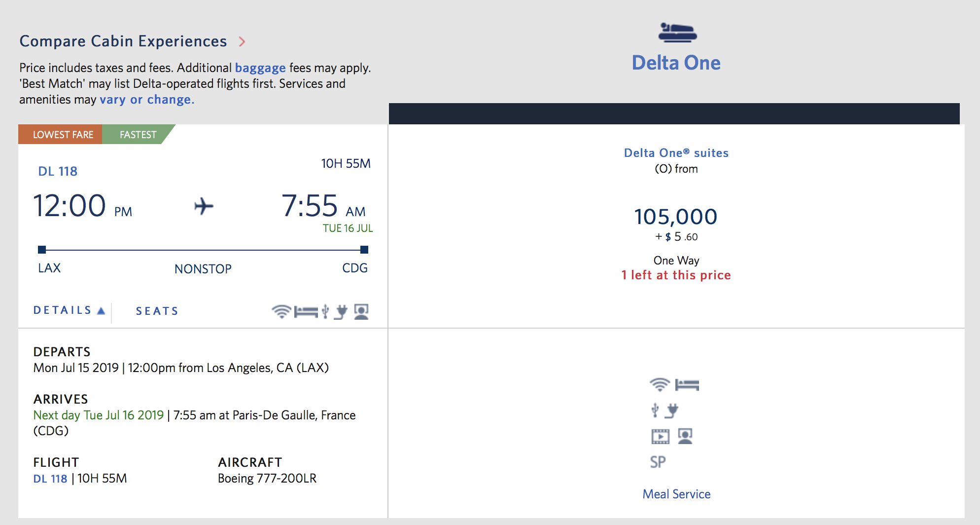Click the Wi-Fi amenity icon in flight details
980x525 pixels.
pos(281,311)
